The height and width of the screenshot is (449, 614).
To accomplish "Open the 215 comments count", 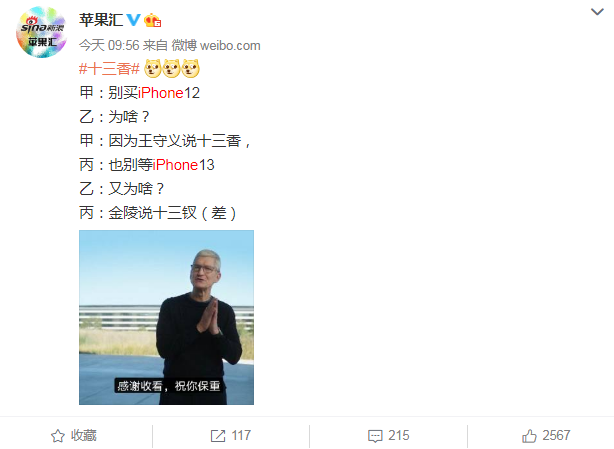I will pyautogui.click(x=399, y=436).
